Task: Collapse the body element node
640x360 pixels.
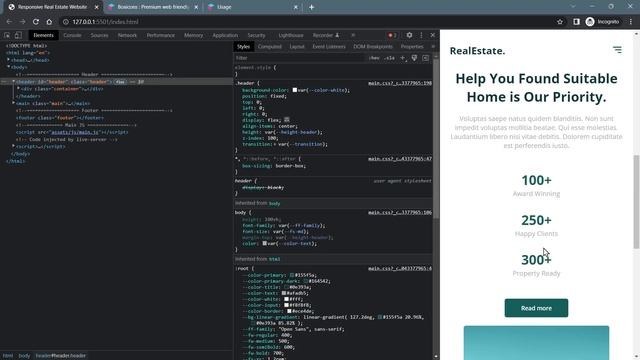Action: pyautogui.click(x=9, y=67)
